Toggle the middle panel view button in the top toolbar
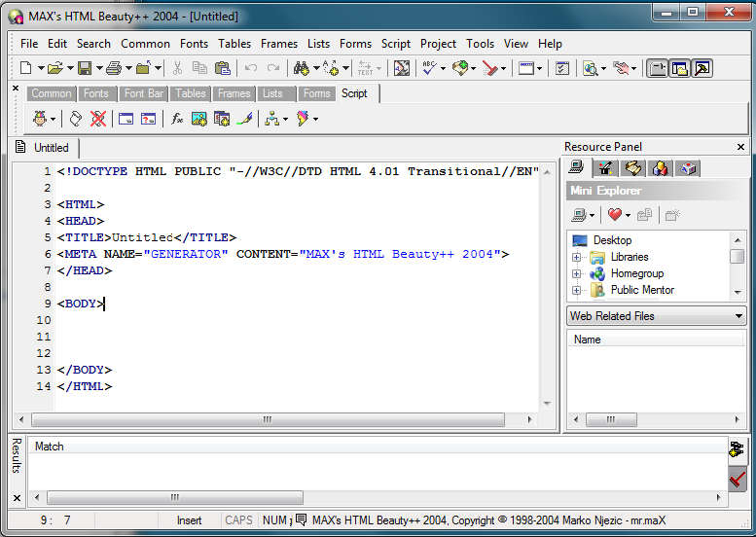The width and height of the screenshot is (756, 537). point(679,68)
